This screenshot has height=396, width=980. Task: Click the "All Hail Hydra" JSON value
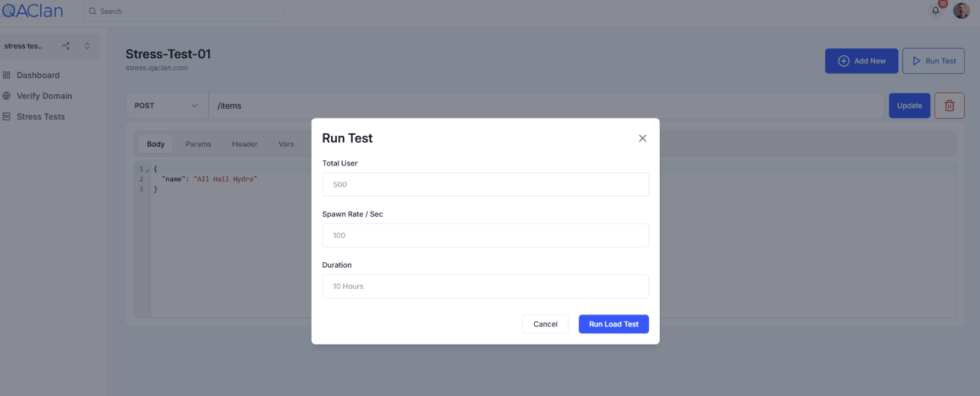tap(225, 179)
